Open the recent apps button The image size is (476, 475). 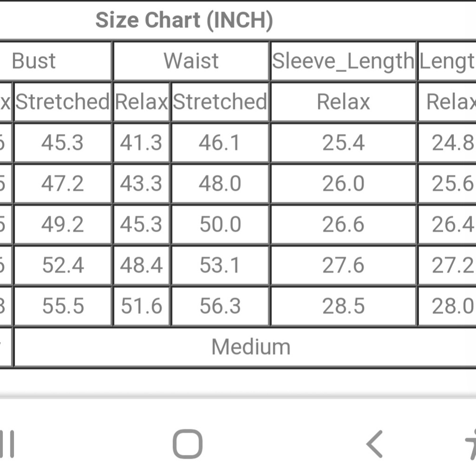7,444
